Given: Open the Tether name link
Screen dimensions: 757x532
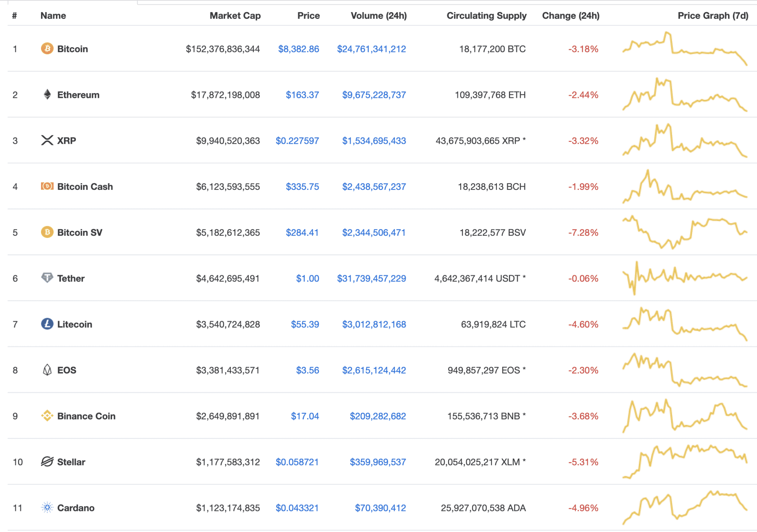Looking at the screenshot, I should pyautogui.click(x=71, y=278).
